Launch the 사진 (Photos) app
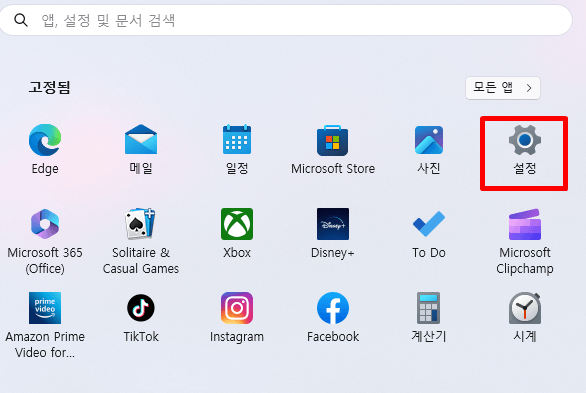The width and height of the screenshot is (586, 393). (429, 140)
